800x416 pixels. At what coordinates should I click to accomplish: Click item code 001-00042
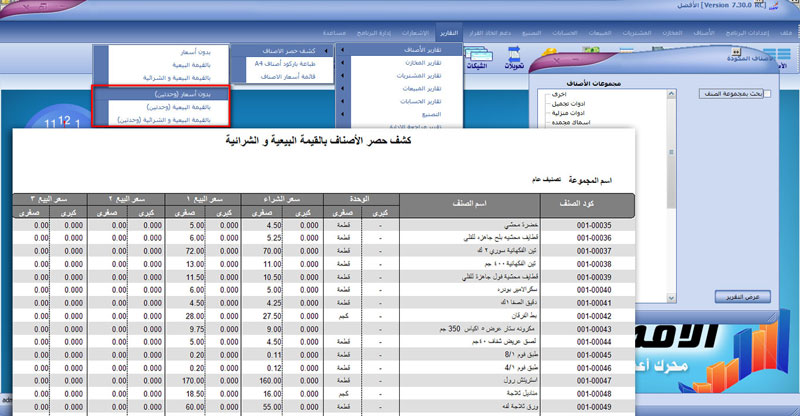click(x=594, y=316)
